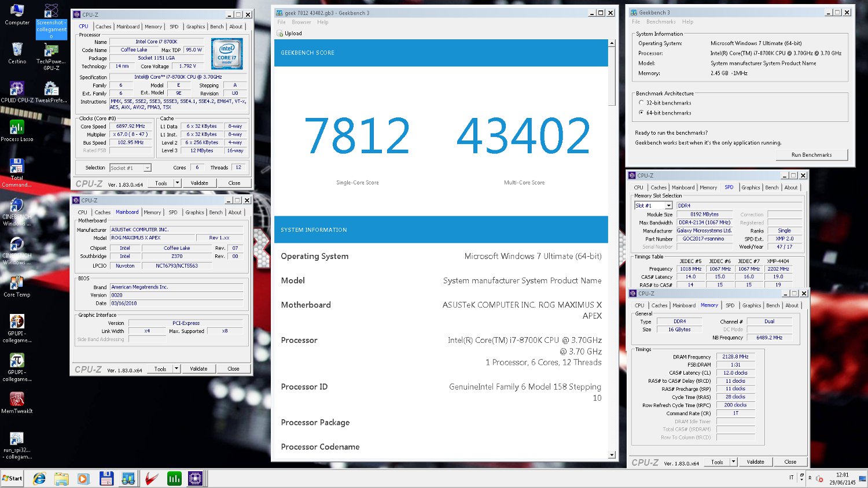
Task: Click the volume icon in system tray
Action: click(x=819, y=478)
